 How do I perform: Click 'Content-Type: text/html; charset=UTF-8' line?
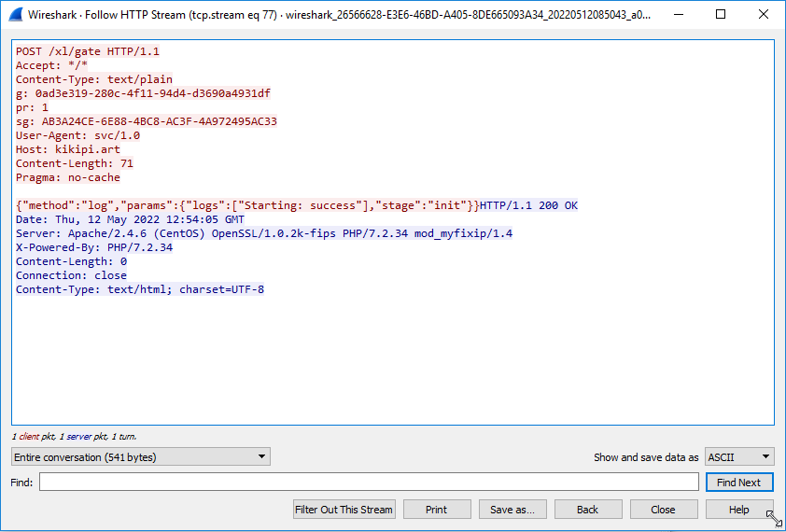(x=140, y=290)
